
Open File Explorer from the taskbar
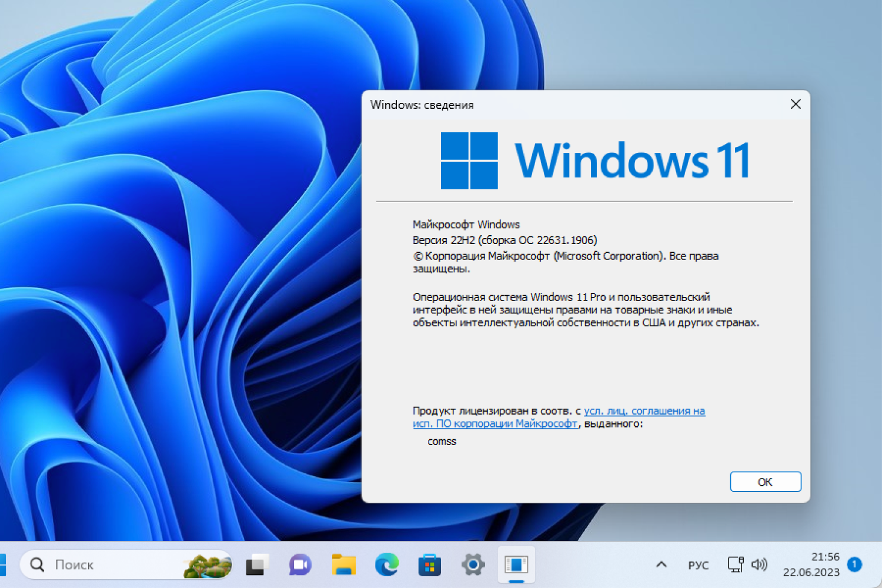(343, 565)
